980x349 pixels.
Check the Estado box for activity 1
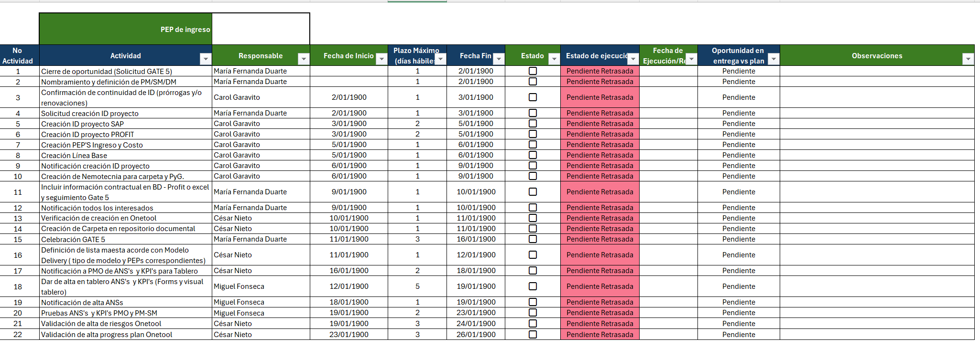tap(533, 71)
